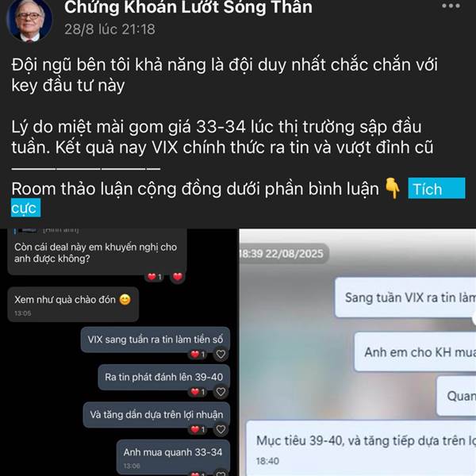
Task: Select the 'Anh mua quanh 33-34' message bubble
Action: (x=173, y=457)
